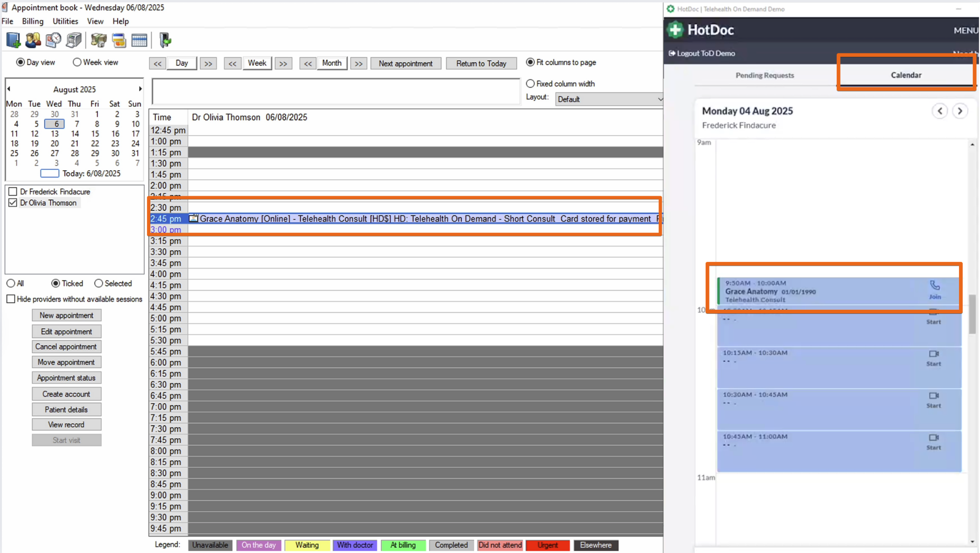Image resolution: width=980 pixels, height=553 pixels.
Task: Select 14 August in the mini calendar
Action: pos(75,134)
